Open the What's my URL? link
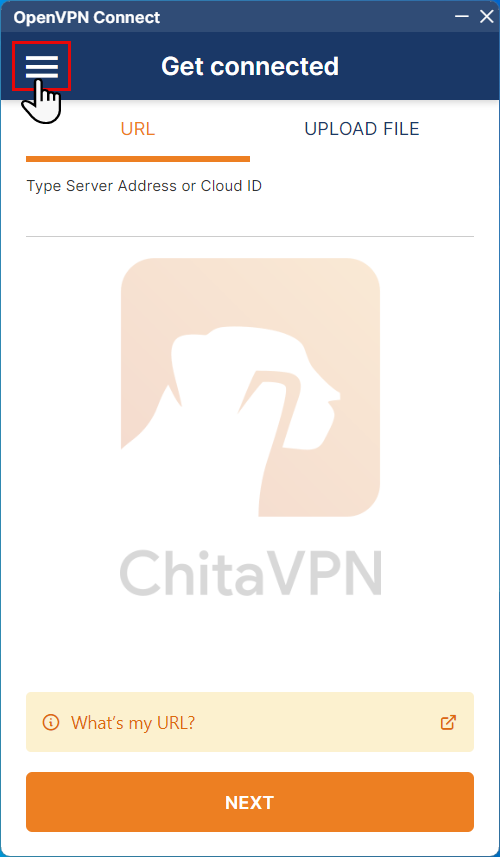 click(133, 723)
